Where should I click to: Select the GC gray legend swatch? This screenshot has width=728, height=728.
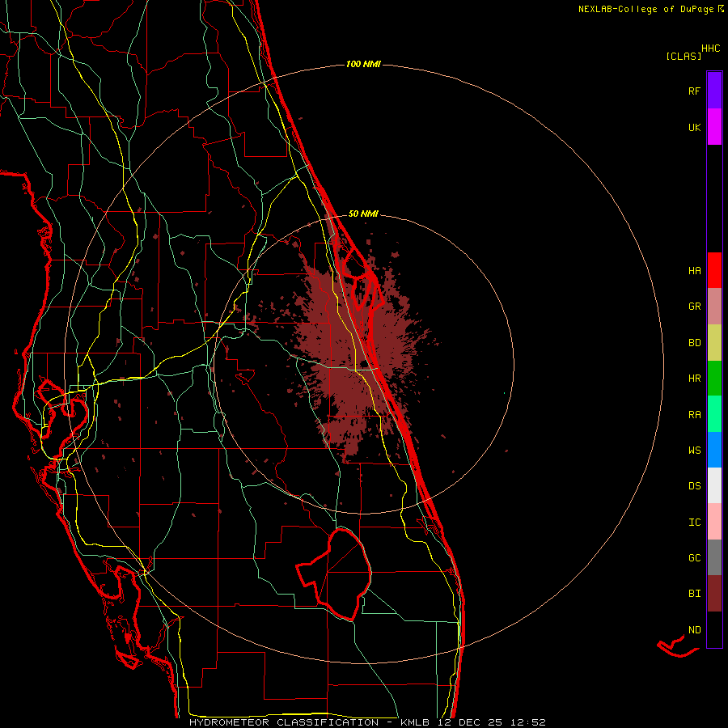714,557
